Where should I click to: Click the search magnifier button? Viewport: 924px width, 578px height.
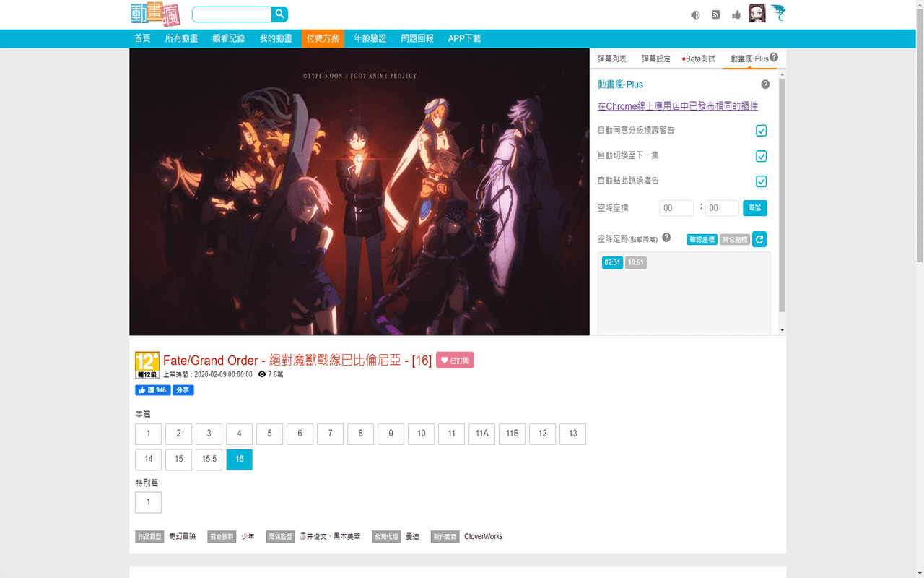[279, 14]
